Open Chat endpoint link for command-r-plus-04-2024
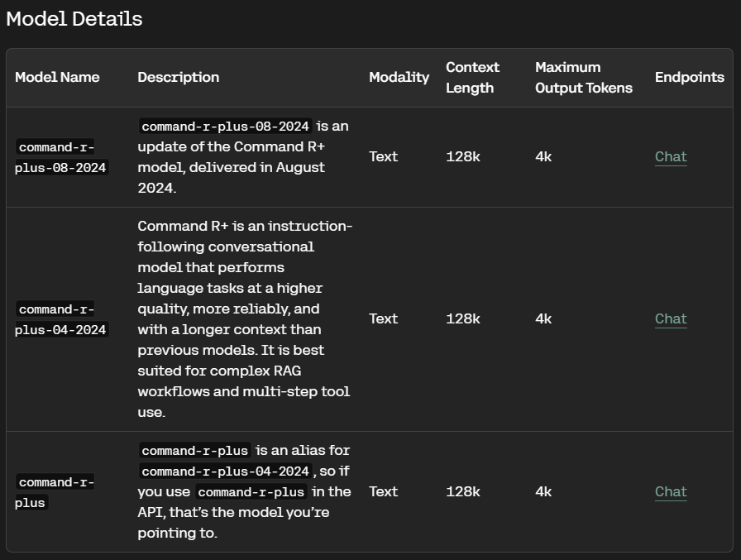This screenshot has width=741, height=560. point(671,319)
